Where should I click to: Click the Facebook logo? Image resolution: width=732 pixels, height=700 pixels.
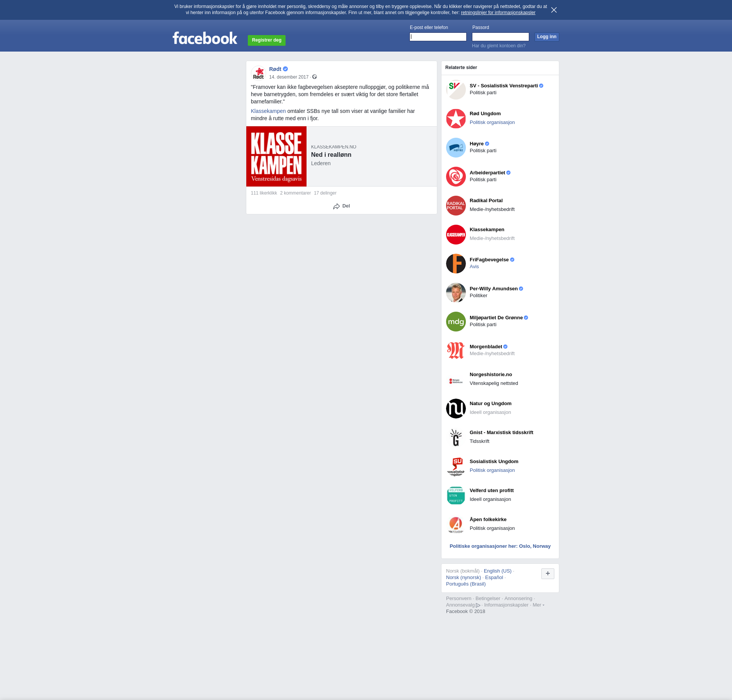(x=205, y=38)
